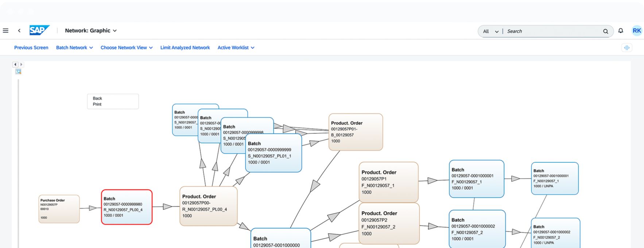Screen dimensions: 644x248
Task: Click Limit Analyzed Network
Action: [x=185, y=48]
